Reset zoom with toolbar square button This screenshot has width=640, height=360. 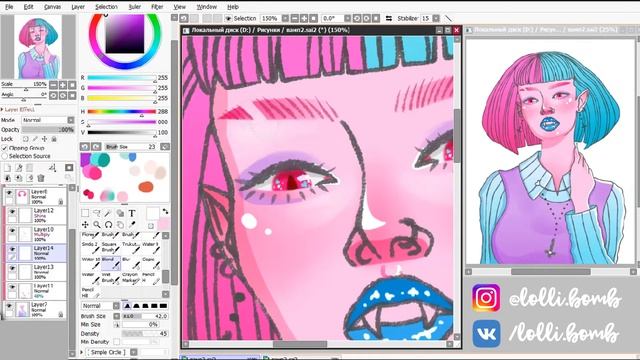coord(313,18)
